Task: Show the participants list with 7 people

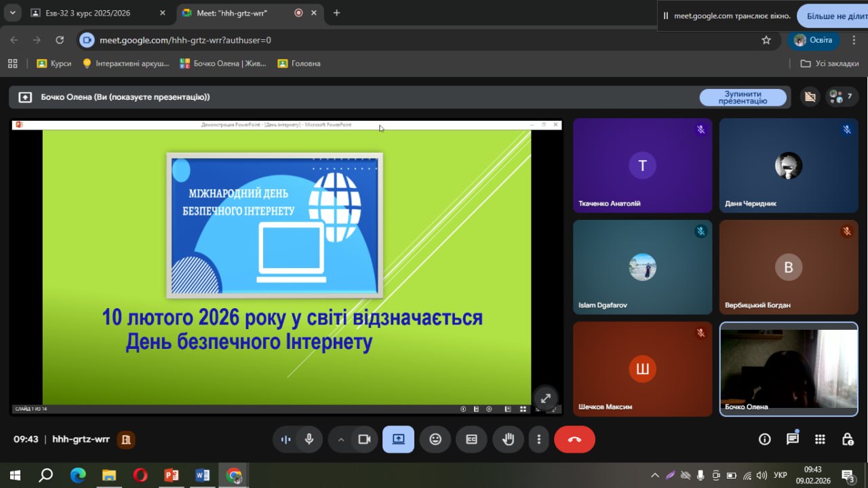Action: point(842,97)
